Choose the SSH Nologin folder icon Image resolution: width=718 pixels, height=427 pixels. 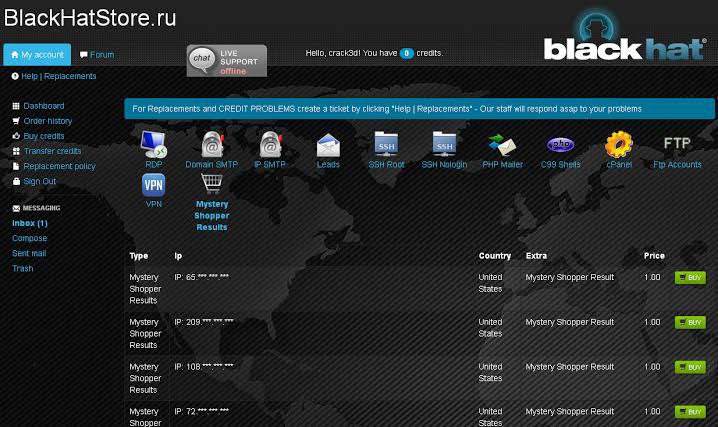tap(444, 144)
